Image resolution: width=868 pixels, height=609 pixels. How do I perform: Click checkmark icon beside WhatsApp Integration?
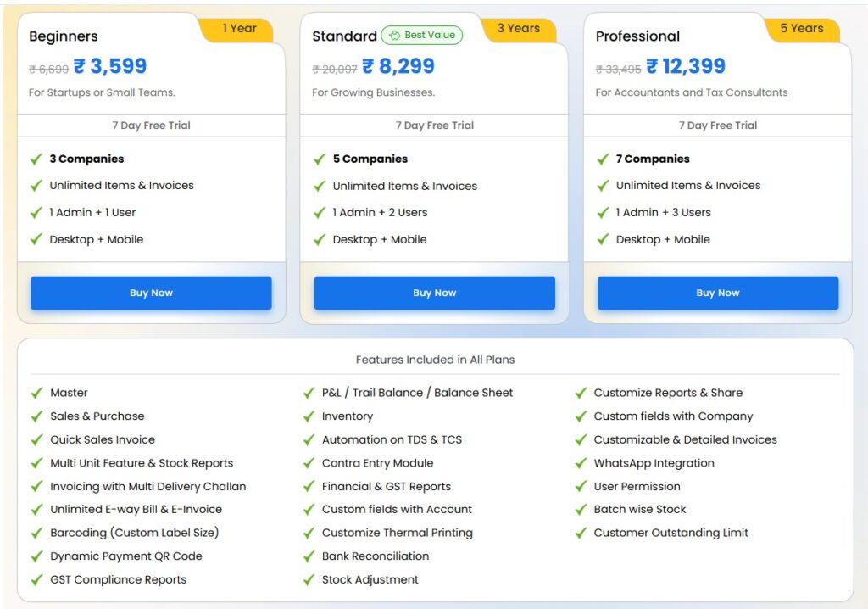[x=581, y=463]
